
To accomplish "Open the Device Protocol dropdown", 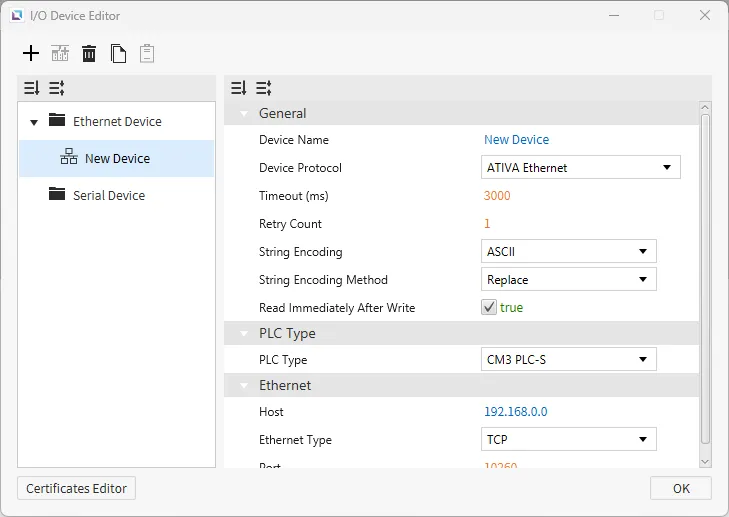I will coord(580,168).
